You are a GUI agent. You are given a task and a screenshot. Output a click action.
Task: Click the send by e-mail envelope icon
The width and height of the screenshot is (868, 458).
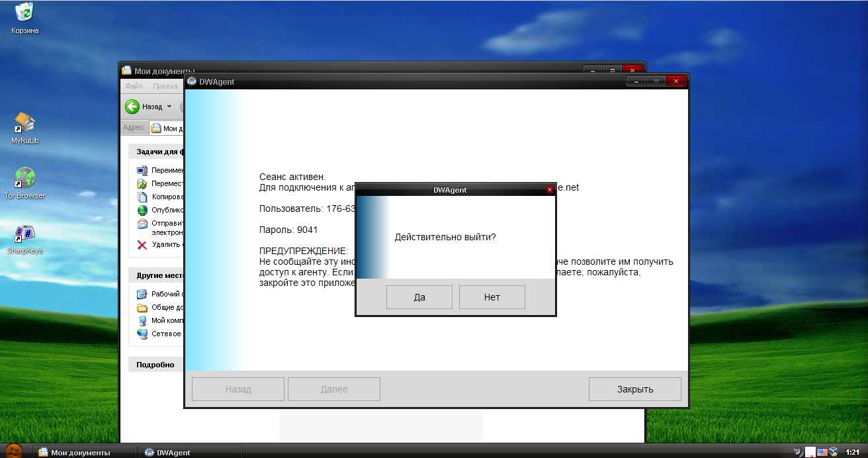click(142, 224)
